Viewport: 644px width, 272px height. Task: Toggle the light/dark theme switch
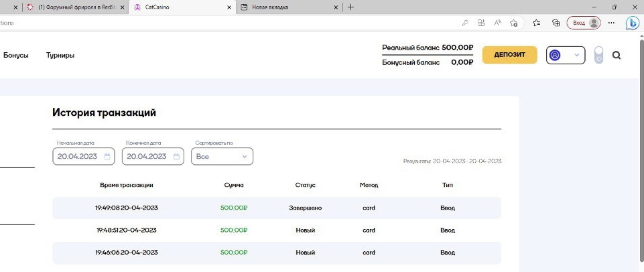598,55
